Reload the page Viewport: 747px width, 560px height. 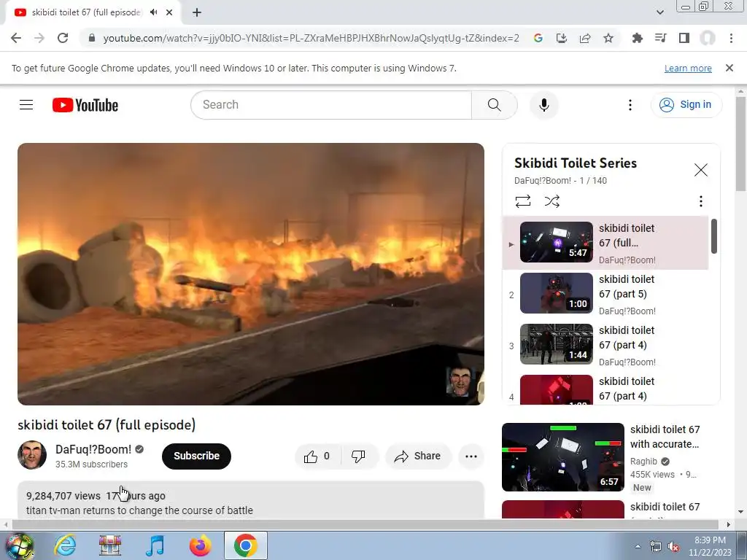pos(63,38)
